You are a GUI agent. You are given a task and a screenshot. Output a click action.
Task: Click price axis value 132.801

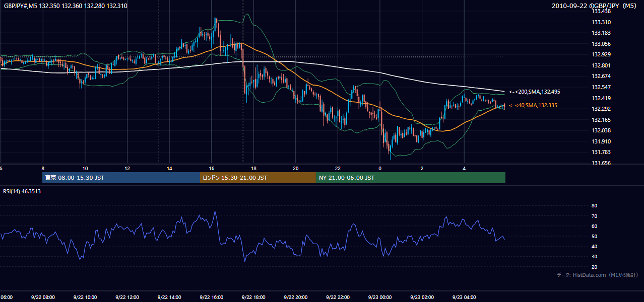click(602, 65)
